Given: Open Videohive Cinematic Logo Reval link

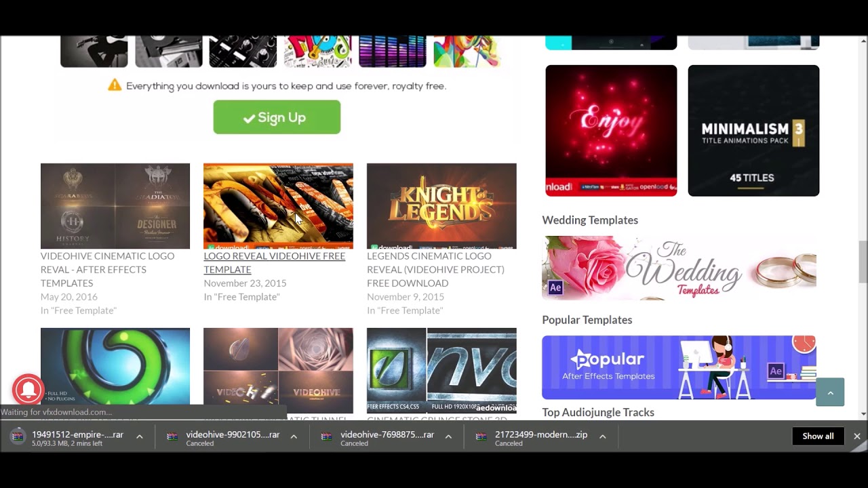Looking at the screenshot, I should 107,270.
